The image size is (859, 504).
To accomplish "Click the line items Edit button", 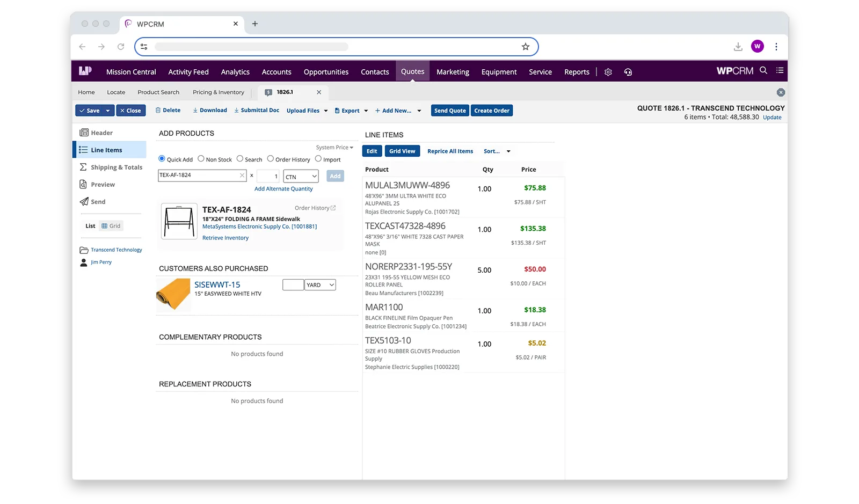I will point(372,151).
